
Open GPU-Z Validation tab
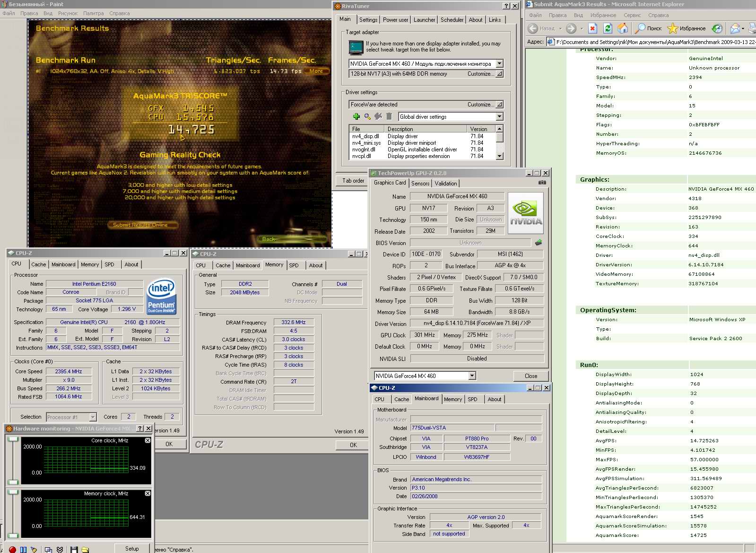[446, 184]
